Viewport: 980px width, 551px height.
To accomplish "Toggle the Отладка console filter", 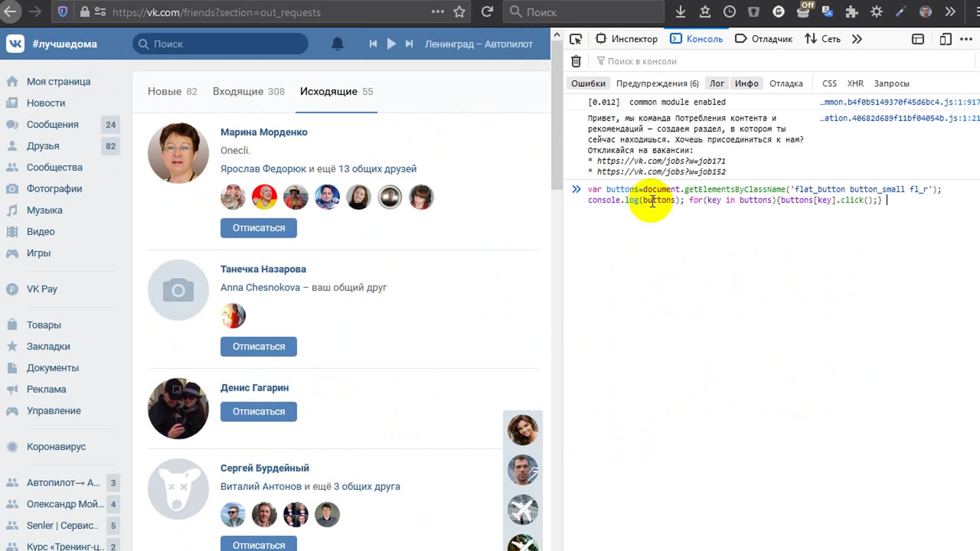I will coord(786,83).
